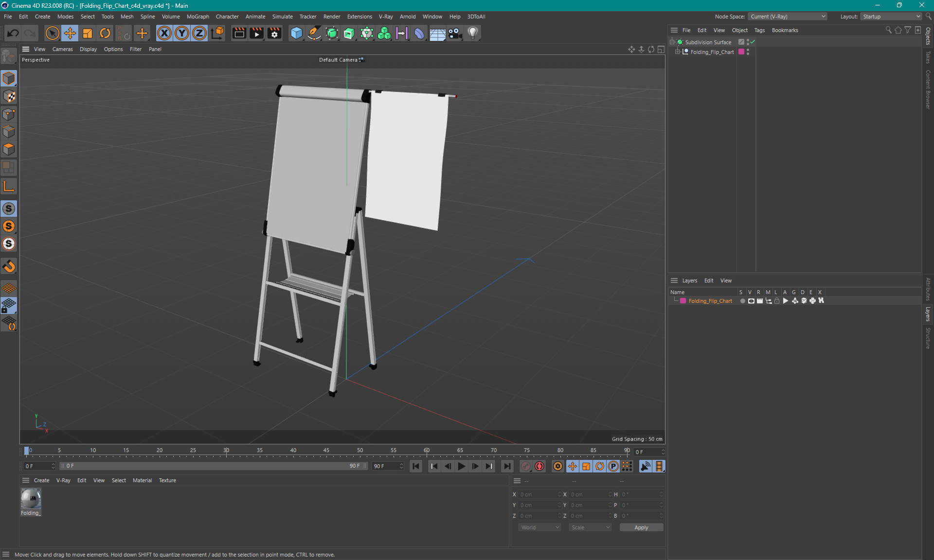This screenshot has height=560, width=934.
Task: Play the animation forward
Action: (x=461, y=466)
